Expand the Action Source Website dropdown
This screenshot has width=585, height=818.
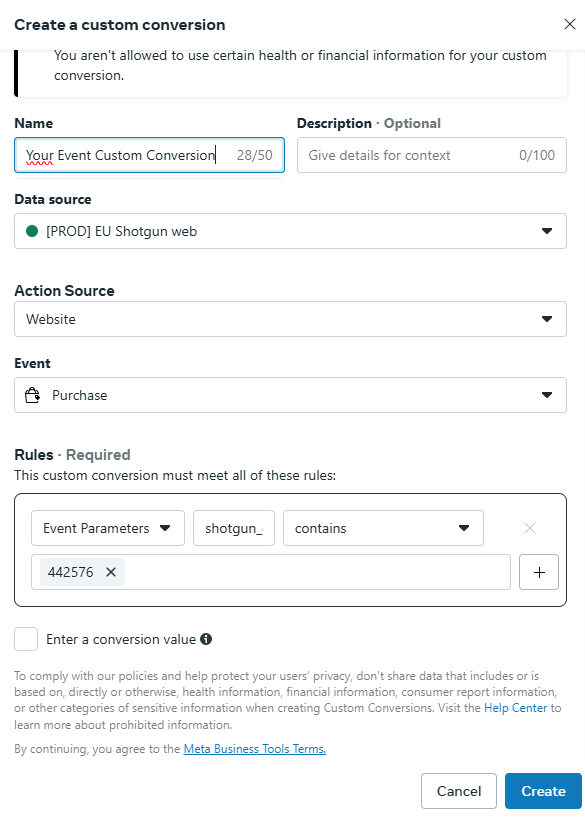(x=290, y=319)
